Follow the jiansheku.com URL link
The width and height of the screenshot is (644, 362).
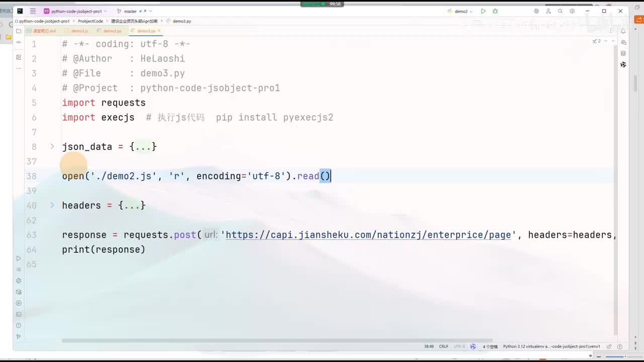click(368, 235)
